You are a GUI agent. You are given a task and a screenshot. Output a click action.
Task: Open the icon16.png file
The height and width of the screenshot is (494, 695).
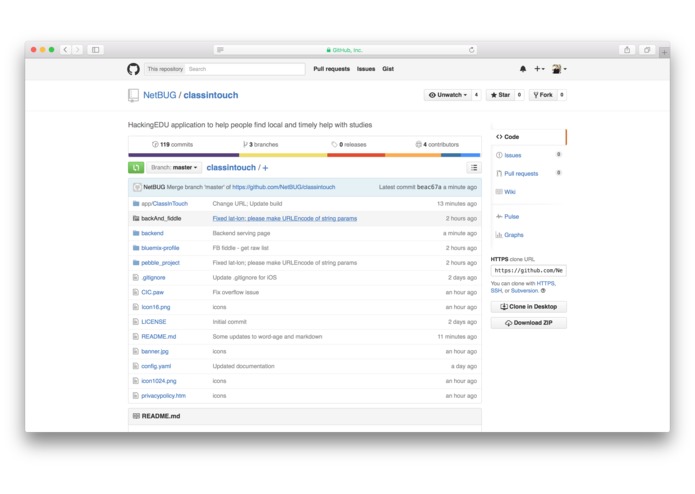coord(156,307)
